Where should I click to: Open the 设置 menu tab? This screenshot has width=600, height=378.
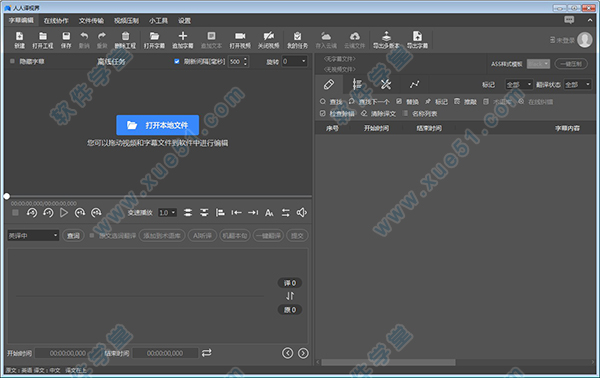tap(184, 21)
